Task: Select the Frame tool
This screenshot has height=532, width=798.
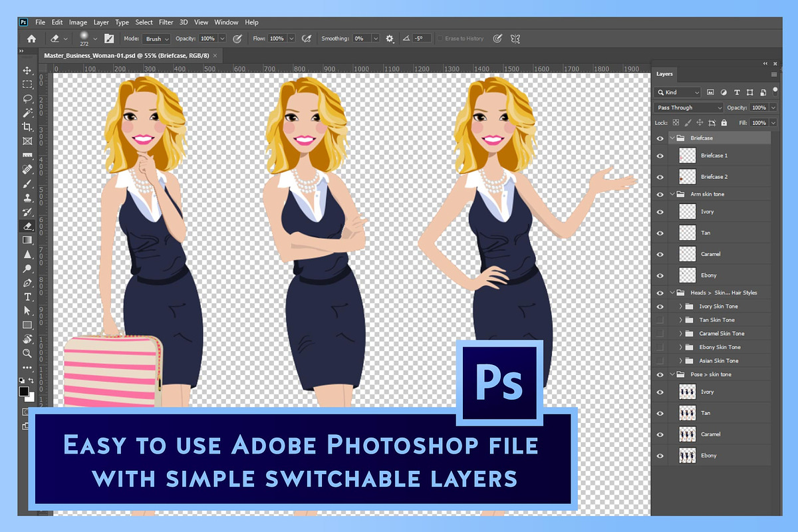Action: (27, 141)
